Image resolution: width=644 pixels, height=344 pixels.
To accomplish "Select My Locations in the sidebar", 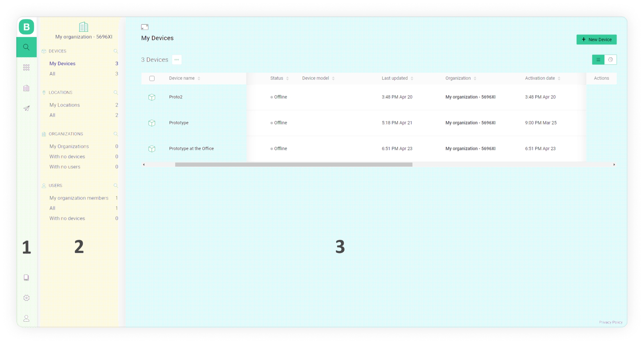I will point(65,105).
